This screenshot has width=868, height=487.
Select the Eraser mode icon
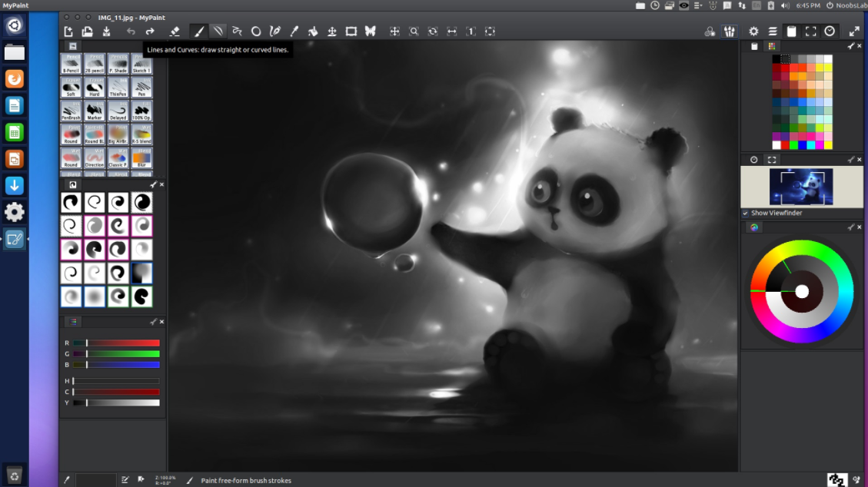(x=175, y=31)
